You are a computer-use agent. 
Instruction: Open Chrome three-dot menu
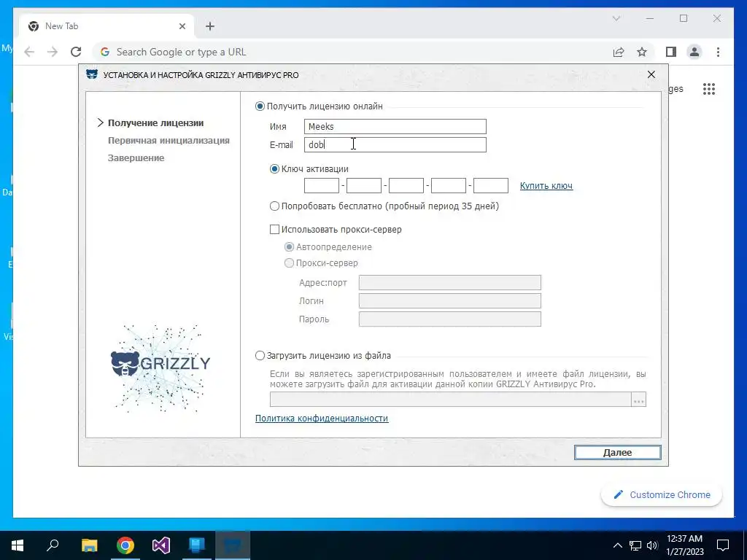pyautogui.click(x=718, y=52)
